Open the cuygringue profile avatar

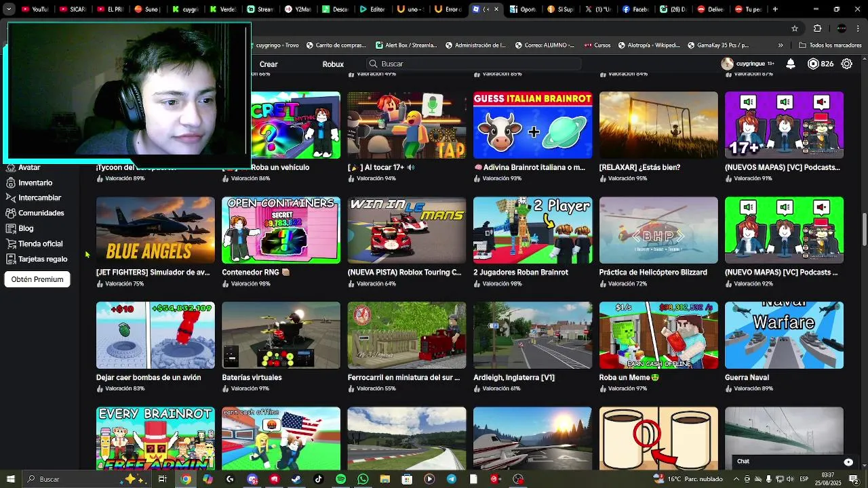[x=727, y=64]
